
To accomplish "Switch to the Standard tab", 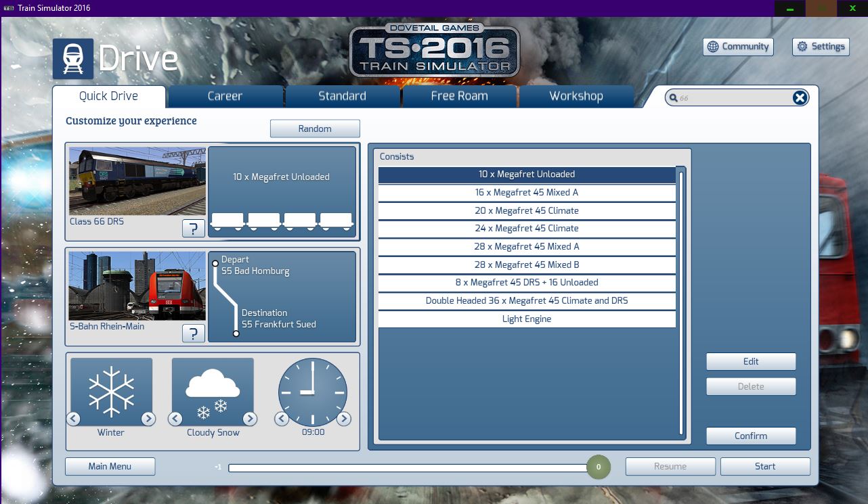I will click(x=342, y=96).
